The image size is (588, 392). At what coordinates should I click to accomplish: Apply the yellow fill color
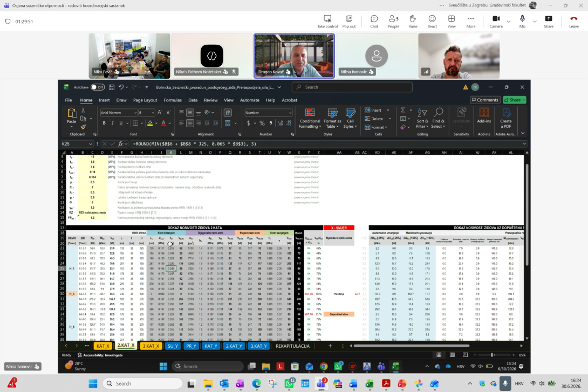coord(150,123)
